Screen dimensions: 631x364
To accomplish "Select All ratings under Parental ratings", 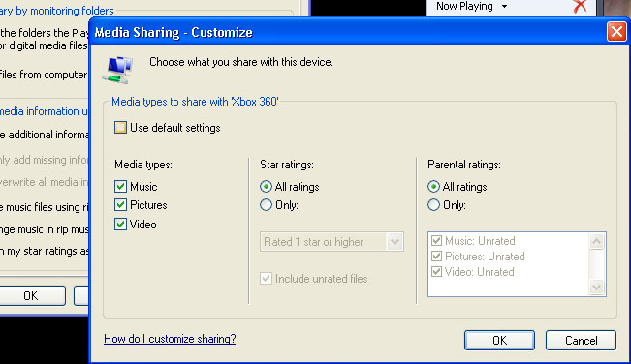I will pos(433,187).
